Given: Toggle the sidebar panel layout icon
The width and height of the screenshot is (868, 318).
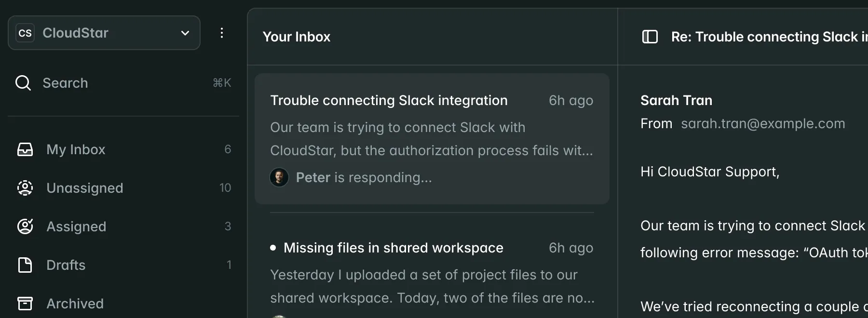Looking at the screenshot, I should 650,37.
